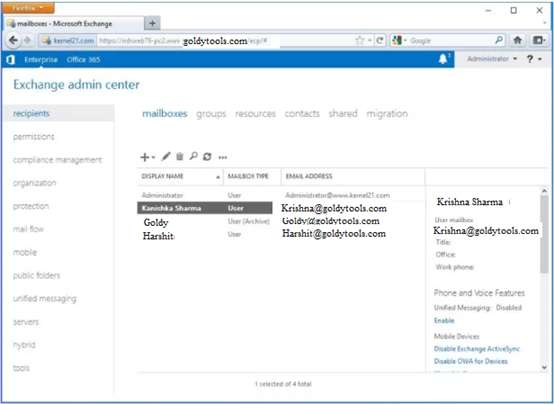Click the Google search input field
The height and width of the screenshot is (404, 554).
coord(450,40)
